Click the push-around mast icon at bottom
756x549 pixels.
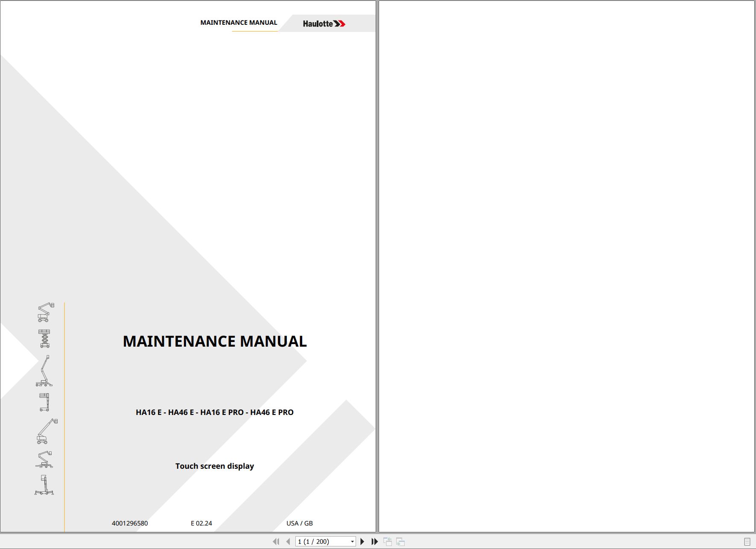(x=44, y=485)
